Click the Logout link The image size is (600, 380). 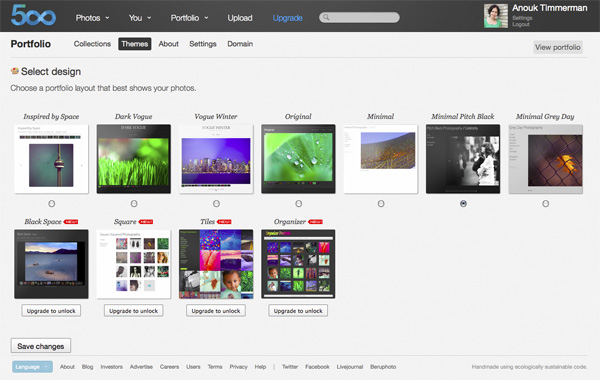(521, 24)
